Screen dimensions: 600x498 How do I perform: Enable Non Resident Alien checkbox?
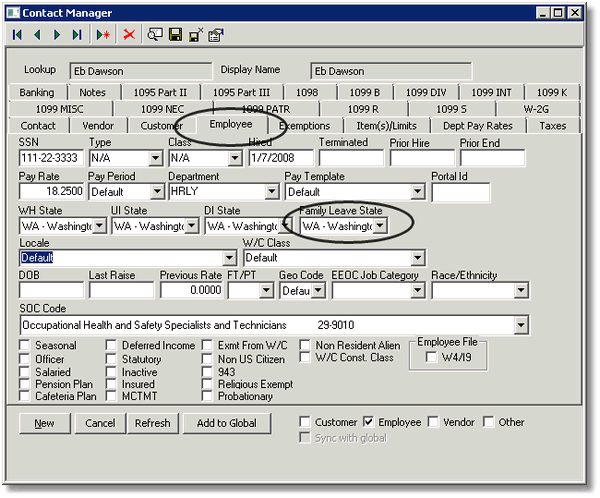[x=305, y=345]
